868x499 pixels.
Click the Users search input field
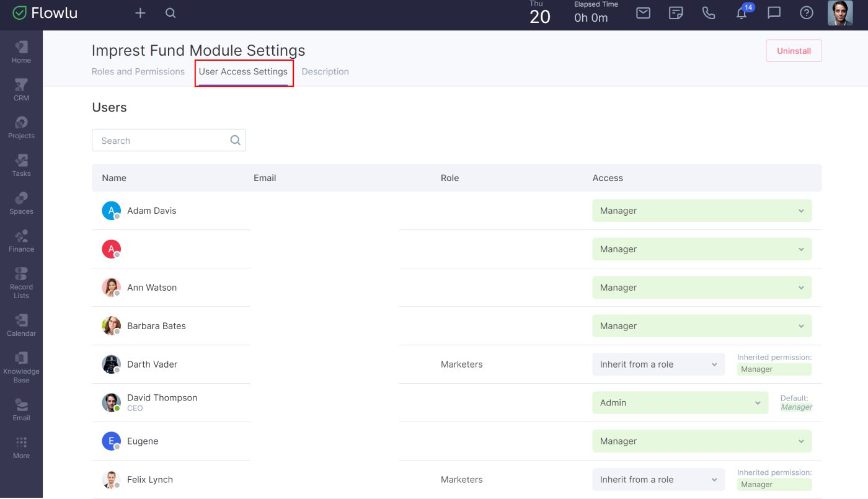click(x=162, y=141)
